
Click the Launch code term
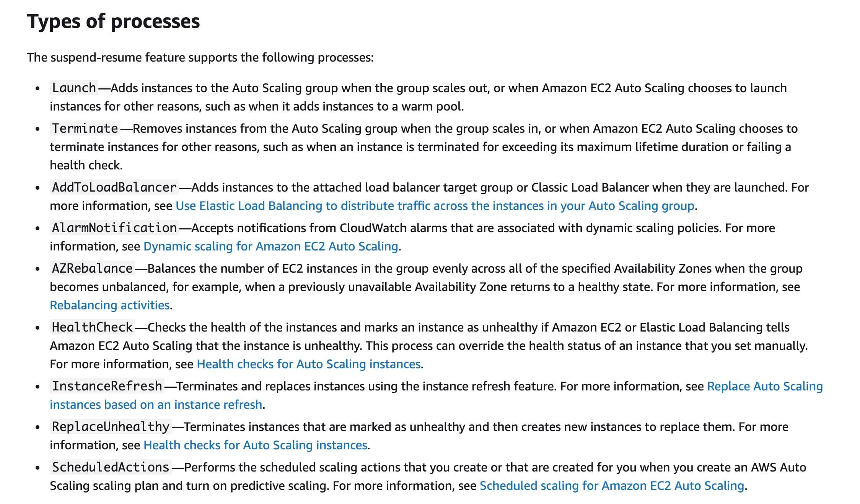(x=74, y=88)
